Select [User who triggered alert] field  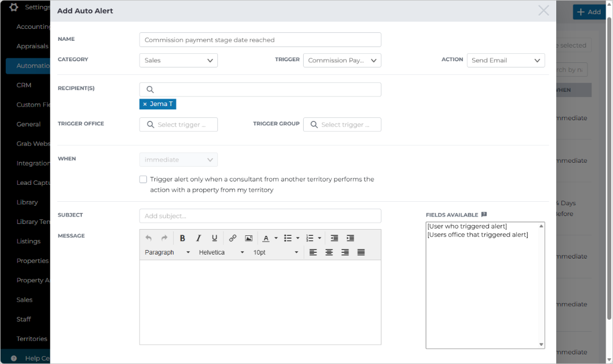point(467,226)
